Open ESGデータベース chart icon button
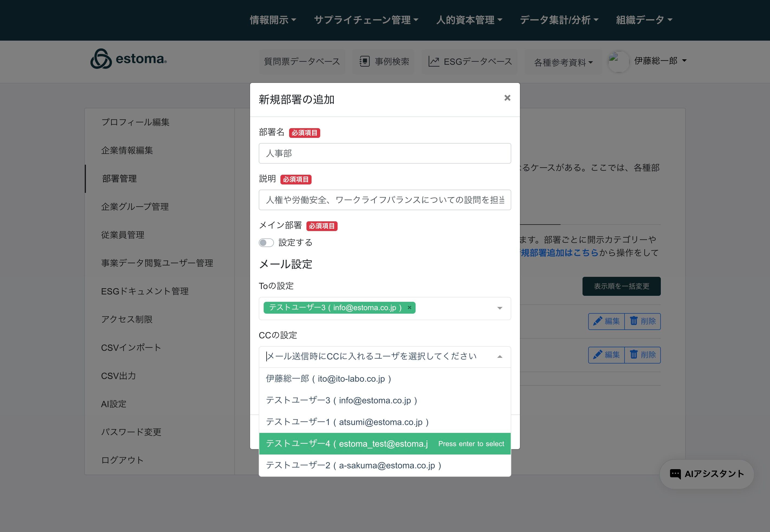 pyautogui.click(x=433, y=61)
